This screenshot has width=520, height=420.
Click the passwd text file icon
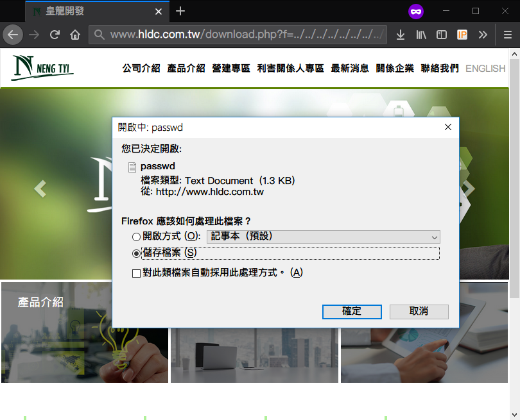(x=132, y=167)
